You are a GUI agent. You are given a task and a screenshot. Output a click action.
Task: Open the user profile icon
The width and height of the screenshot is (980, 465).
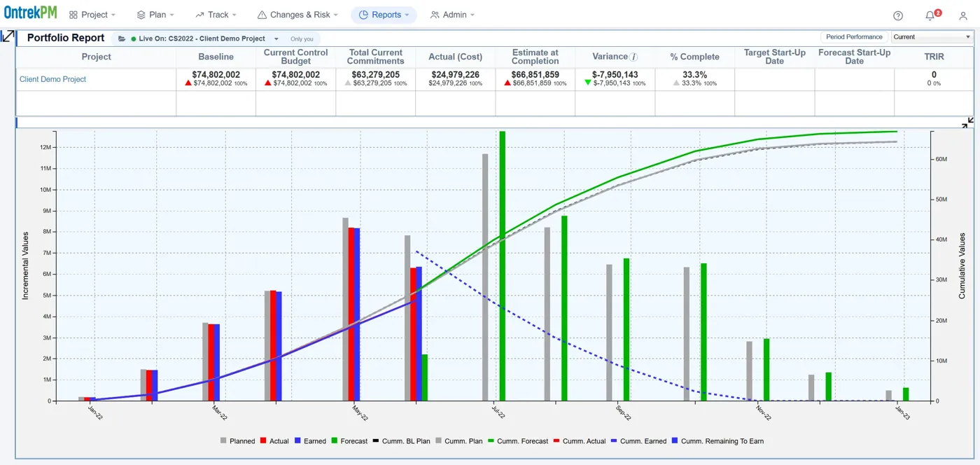pos(963,15)
